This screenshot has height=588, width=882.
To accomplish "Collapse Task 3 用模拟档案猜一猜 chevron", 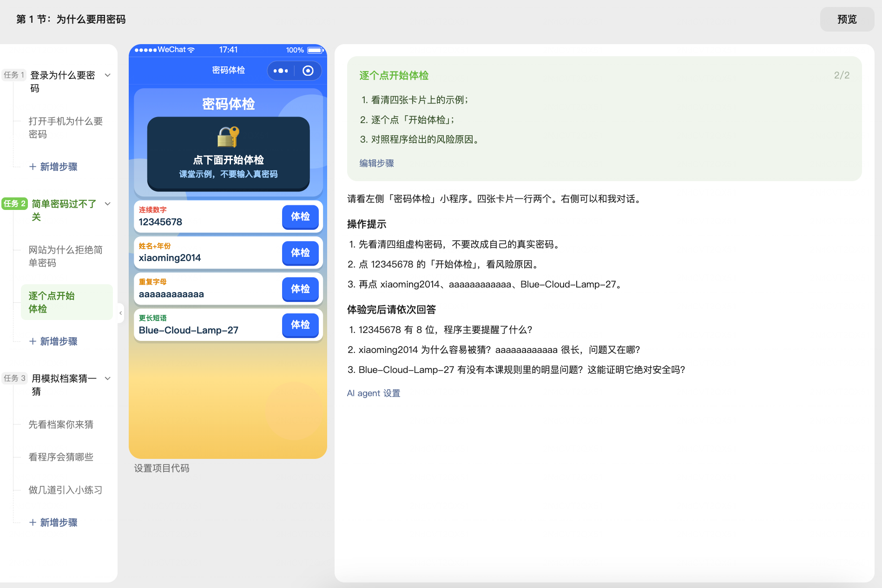I will [108, 379].
